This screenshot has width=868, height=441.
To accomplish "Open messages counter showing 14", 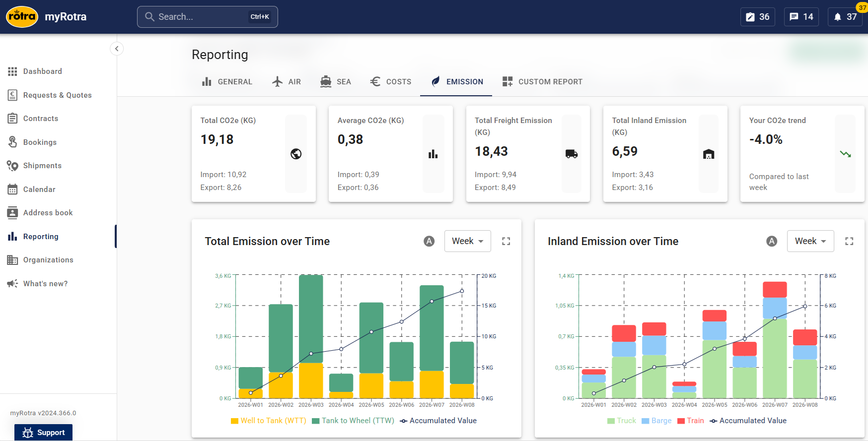I will click(801, 17).
